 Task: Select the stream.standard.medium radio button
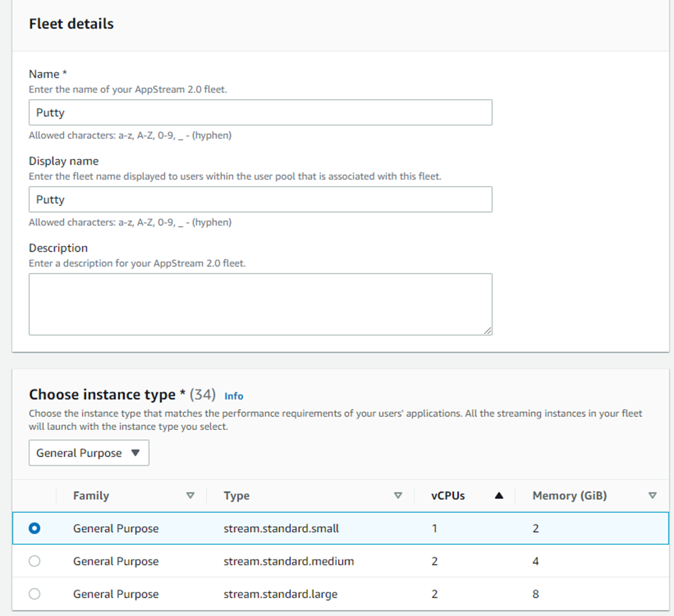pyautogui.click(x=34, y=561)
